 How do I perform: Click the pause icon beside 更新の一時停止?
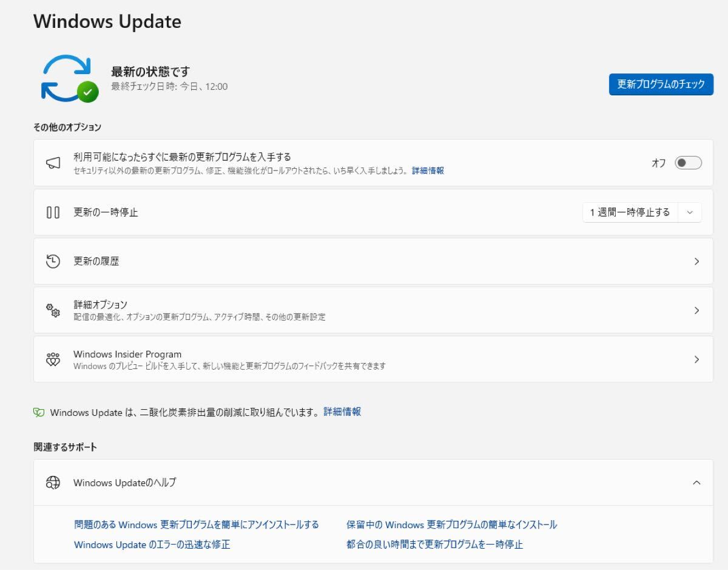click(x=53, y=212)
